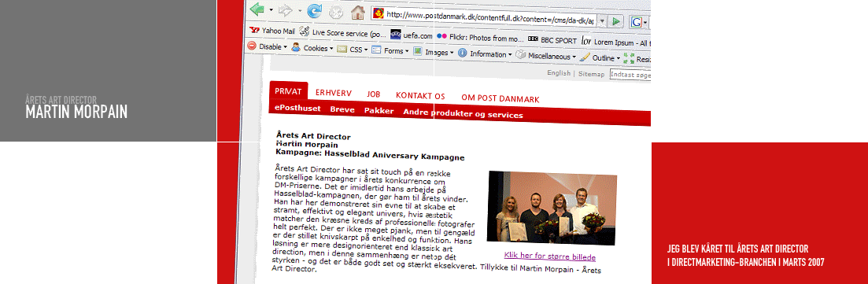Select the PRIVAT tab
Image resolution: width=868 pixels, height=284 pixels.
point(288,91)
